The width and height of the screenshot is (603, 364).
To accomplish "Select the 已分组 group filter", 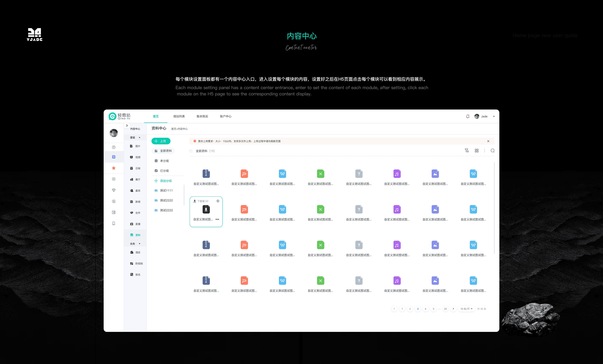I will tap(162, 171).
